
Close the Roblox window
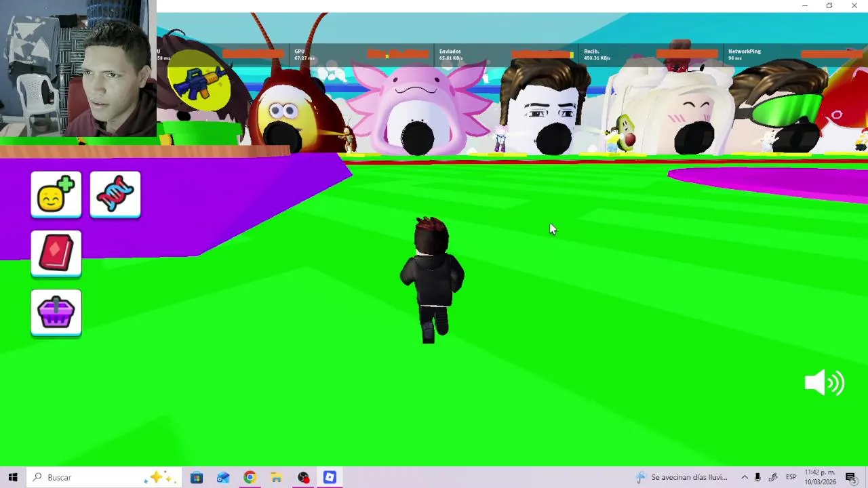[854, 5]
